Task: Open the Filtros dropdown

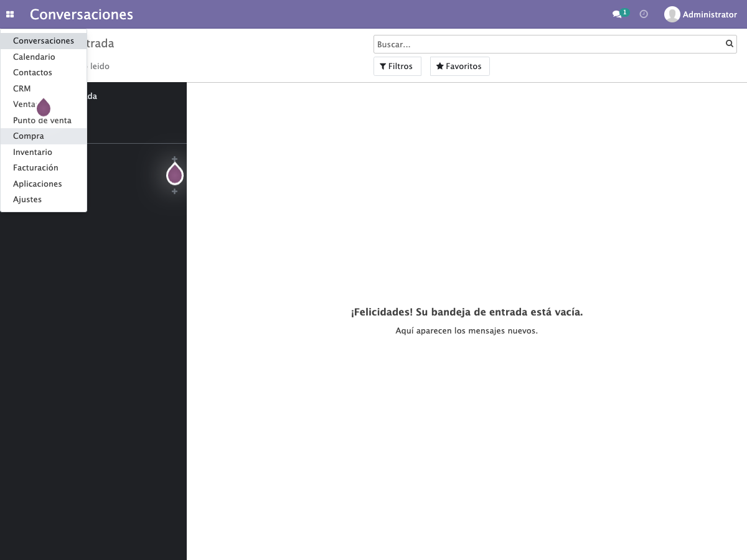Action: pos(397,66)
